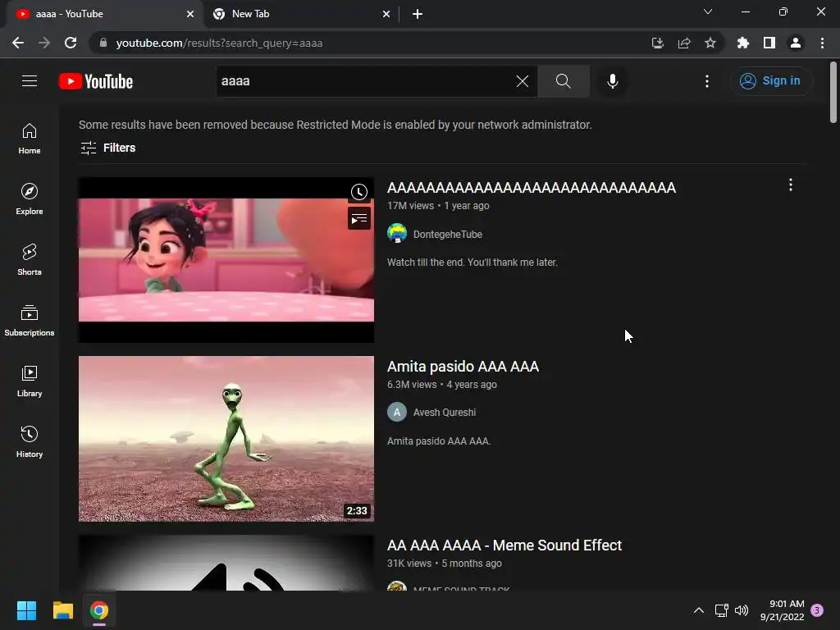Add first video to Watch later

359,192
